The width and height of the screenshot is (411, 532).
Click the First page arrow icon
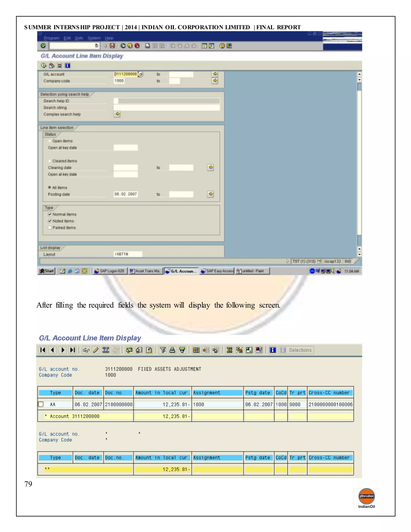[43, 350]
